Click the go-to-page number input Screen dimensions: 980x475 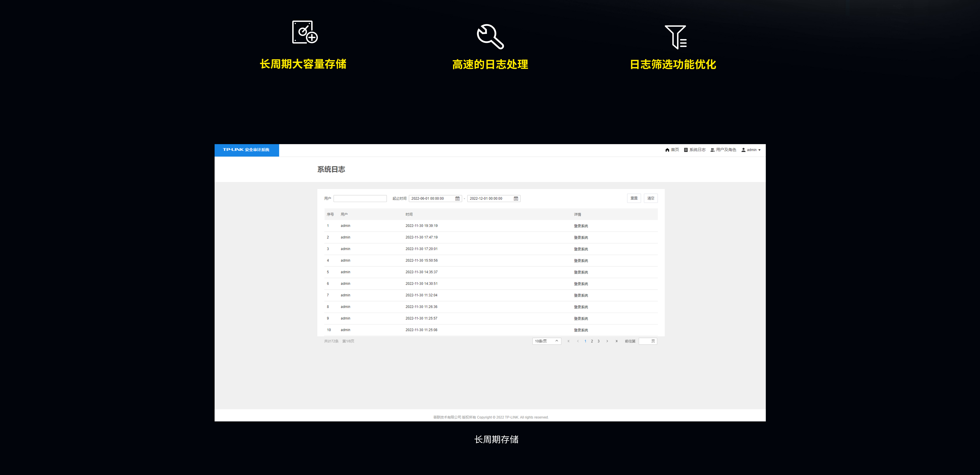[645, 341]
